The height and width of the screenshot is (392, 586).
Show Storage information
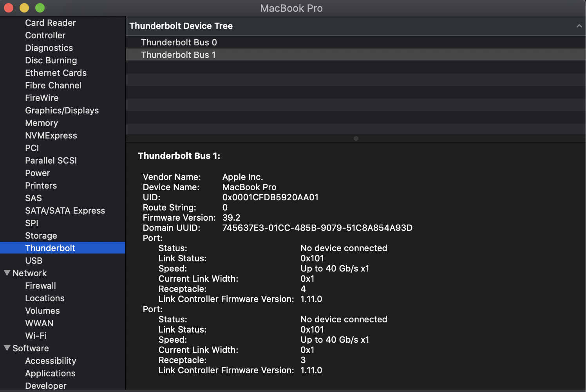tap(41, 236)
